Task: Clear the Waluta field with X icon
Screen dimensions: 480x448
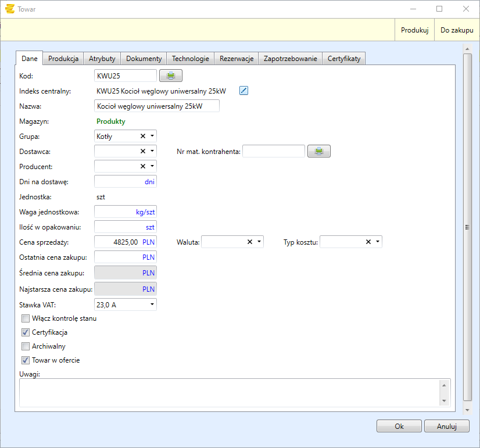Action: pos(250,242)
